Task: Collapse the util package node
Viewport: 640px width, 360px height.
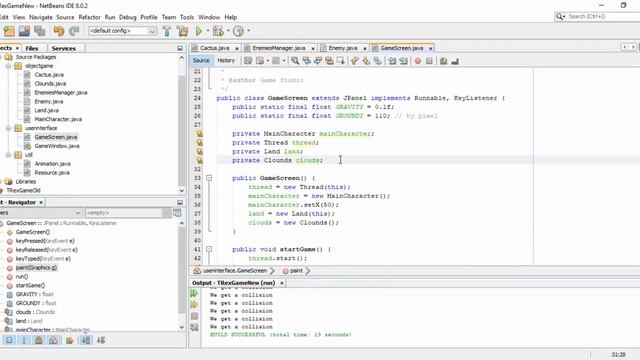Action: tap(8, 155)
